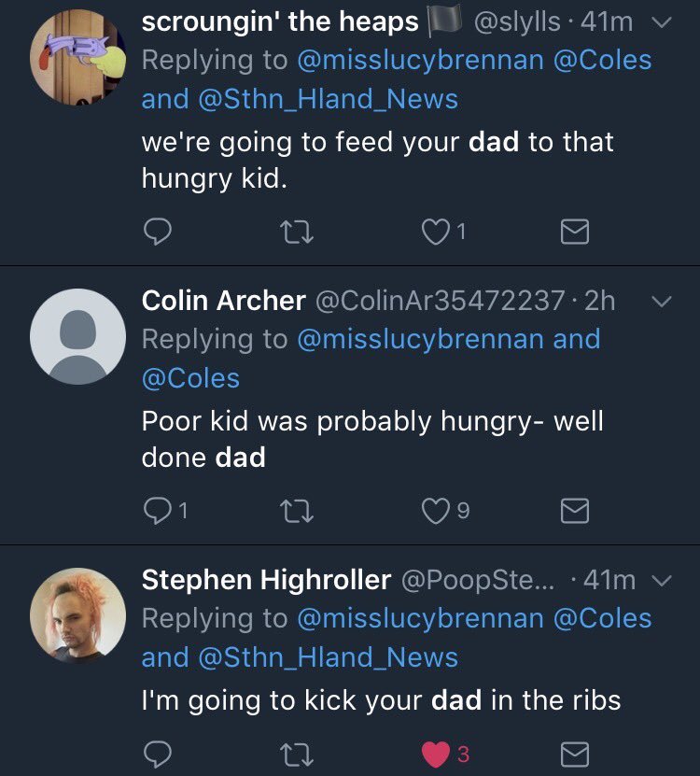Image resolution: width=700 pixels, height=776 pixels.
Task: Like Colin Archer's 'well done dad' tweet
Action: tap(435, 510)
